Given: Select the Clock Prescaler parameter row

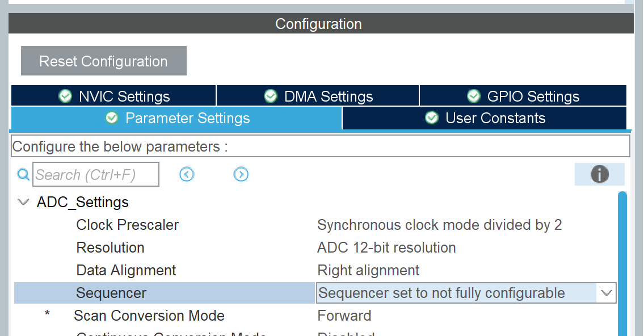Looking at the screenshot, I should [127, 225].
